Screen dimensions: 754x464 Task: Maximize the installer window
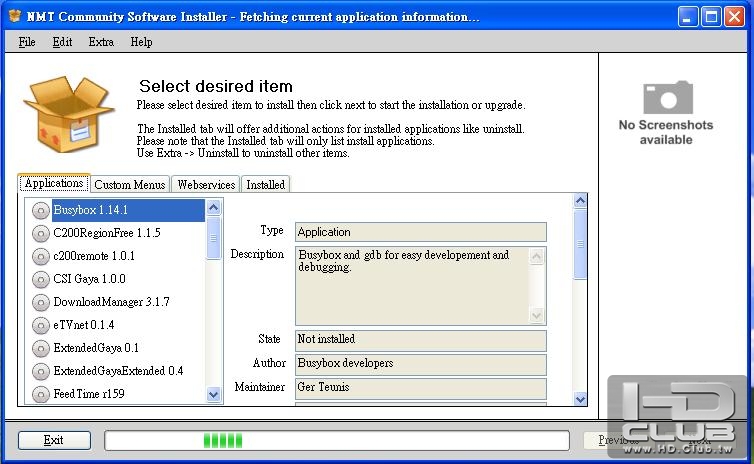pos(711,17)
